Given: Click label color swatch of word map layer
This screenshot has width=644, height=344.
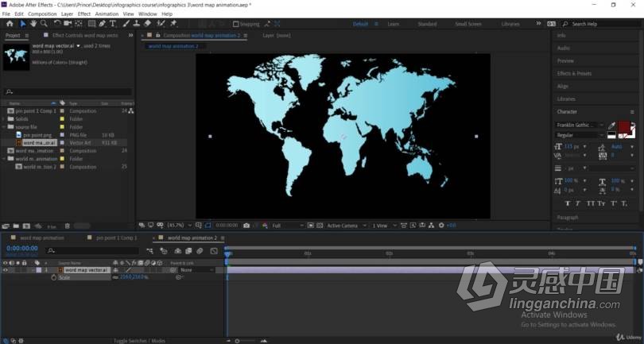Looking at the screenshot, I should [39, 270].
